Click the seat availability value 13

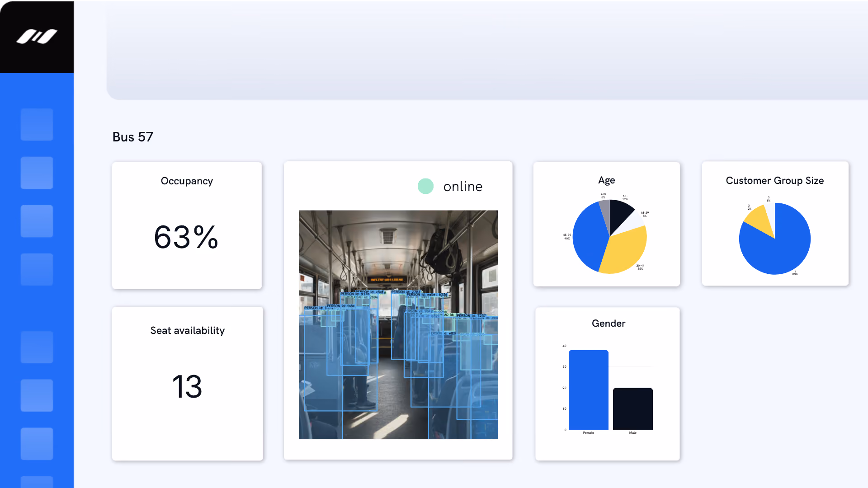click(187, 387)
